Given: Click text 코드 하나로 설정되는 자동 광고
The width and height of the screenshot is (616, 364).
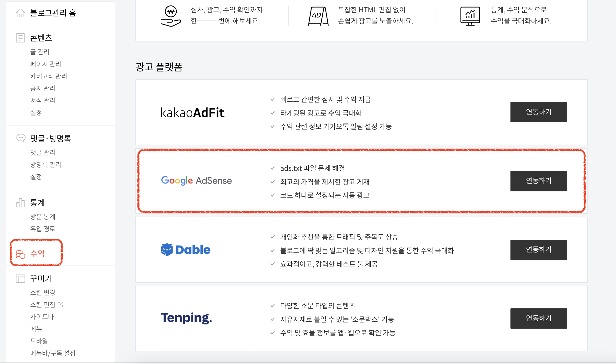Looking at the screenshot, I should pos(325,195).
